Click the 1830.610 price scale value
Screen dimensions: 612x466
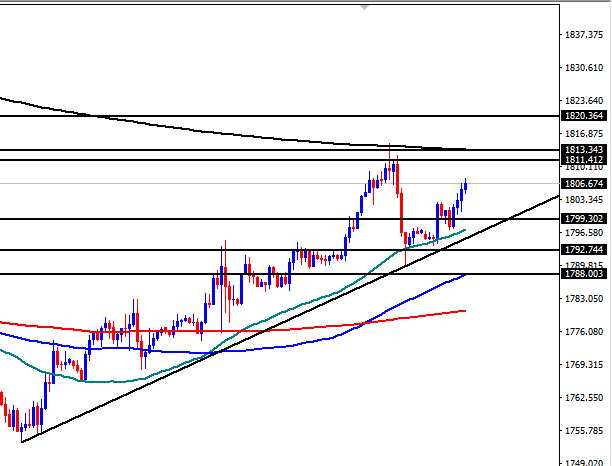point(584,68)
